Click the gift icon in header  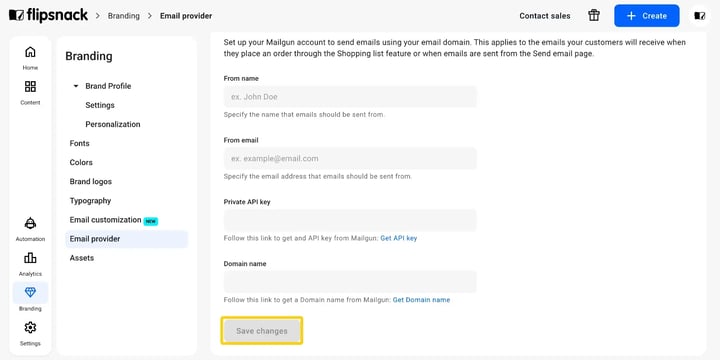point(594,16)
